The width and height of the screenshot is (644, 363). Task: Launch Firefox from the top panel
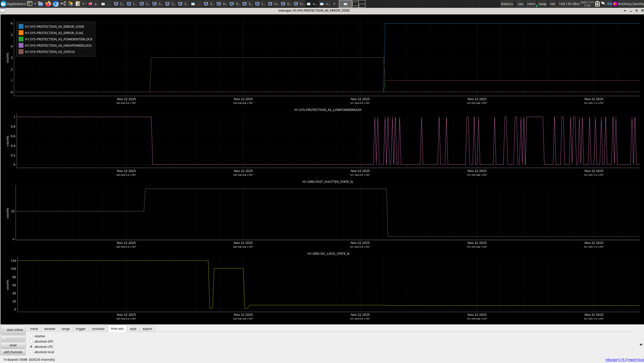click(x=48, y=4)
